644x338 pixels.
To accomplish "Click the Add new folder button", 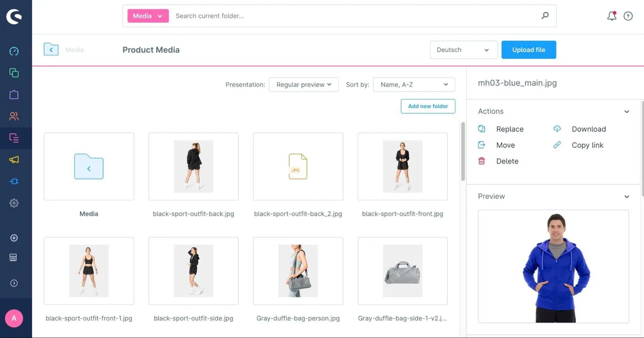I will (x=428, y=106).
